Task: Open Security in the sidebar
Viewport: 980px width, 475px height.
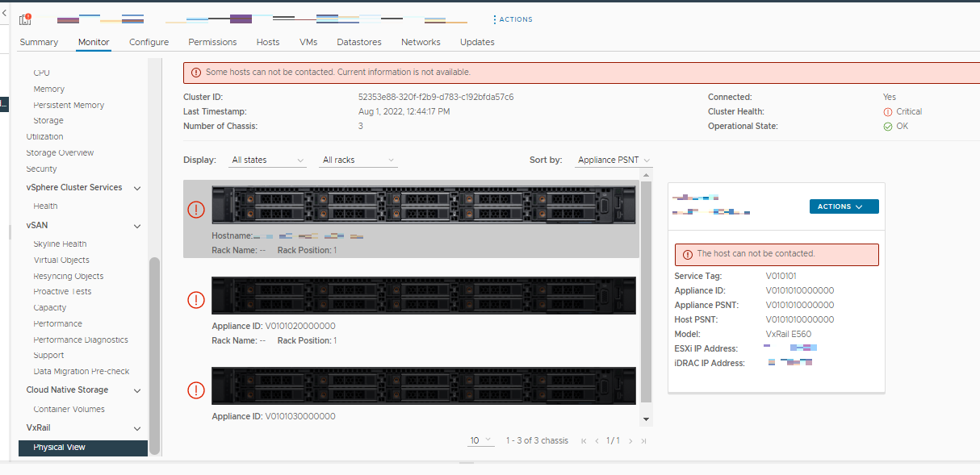Action: tap(41, 169)
